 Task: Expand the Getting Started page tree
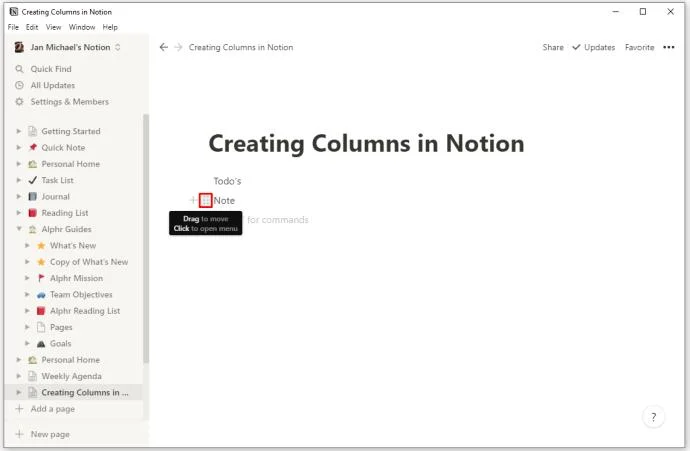[18, 131]
